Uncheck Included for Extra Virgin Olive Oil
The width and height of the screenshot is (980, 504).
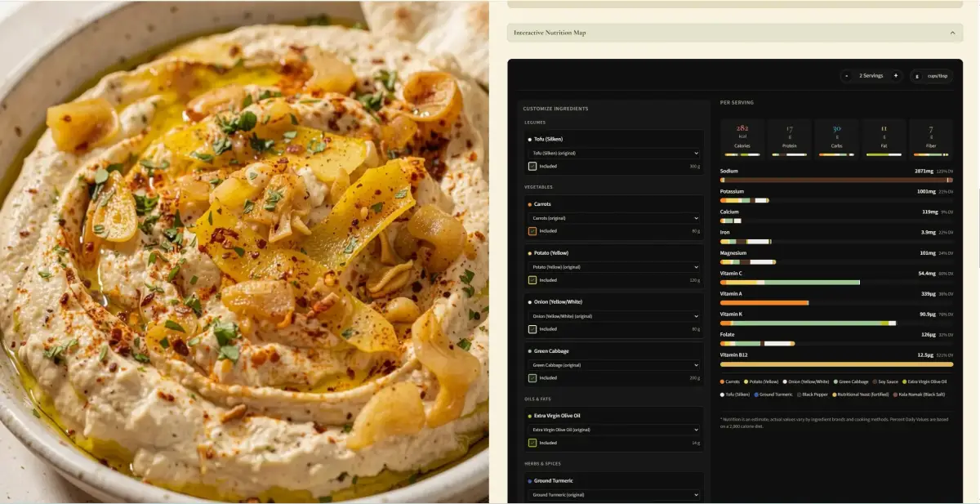(532, 443)
